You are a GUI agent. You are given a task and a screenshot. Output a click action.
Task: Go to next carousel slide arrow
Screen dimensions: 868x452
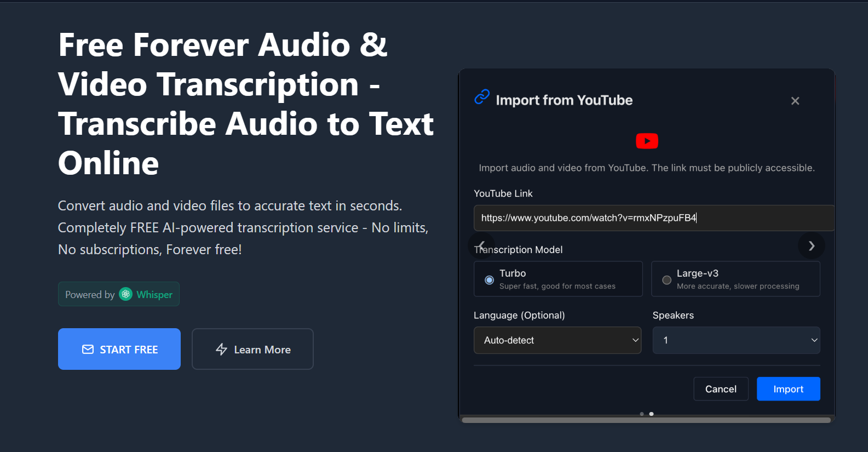812,246
